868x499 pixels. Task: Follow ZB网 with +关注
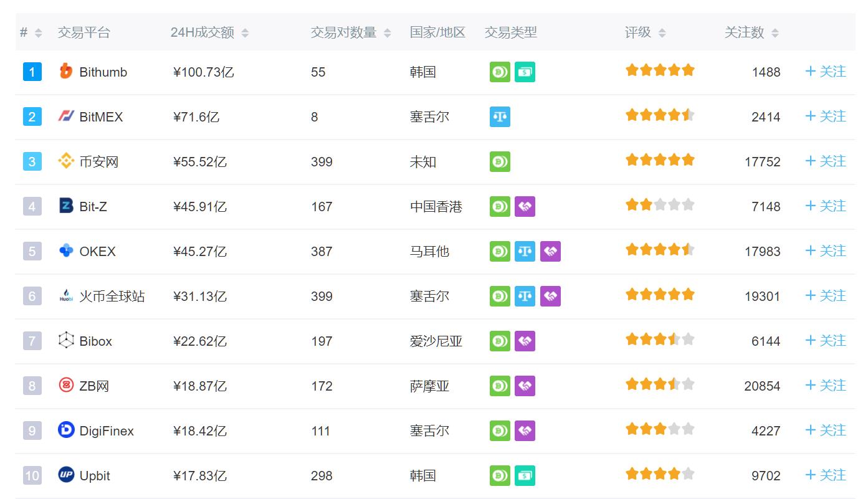point(826,386)
